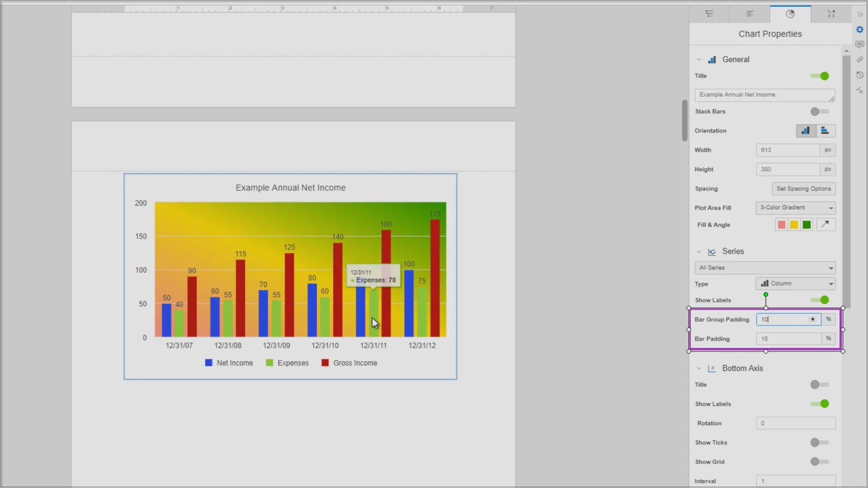Pick the green gradient color swatch
868x488 pixels.
tap(807, 225)
